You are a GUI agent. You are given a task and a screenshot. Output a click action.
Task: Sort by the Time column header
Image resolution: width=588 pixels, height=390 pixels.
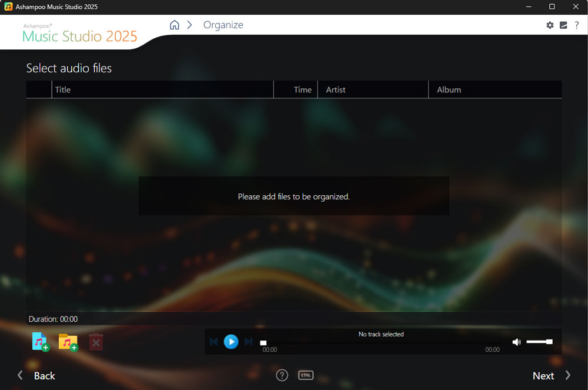pyautogui.click(x=296, y=89)
